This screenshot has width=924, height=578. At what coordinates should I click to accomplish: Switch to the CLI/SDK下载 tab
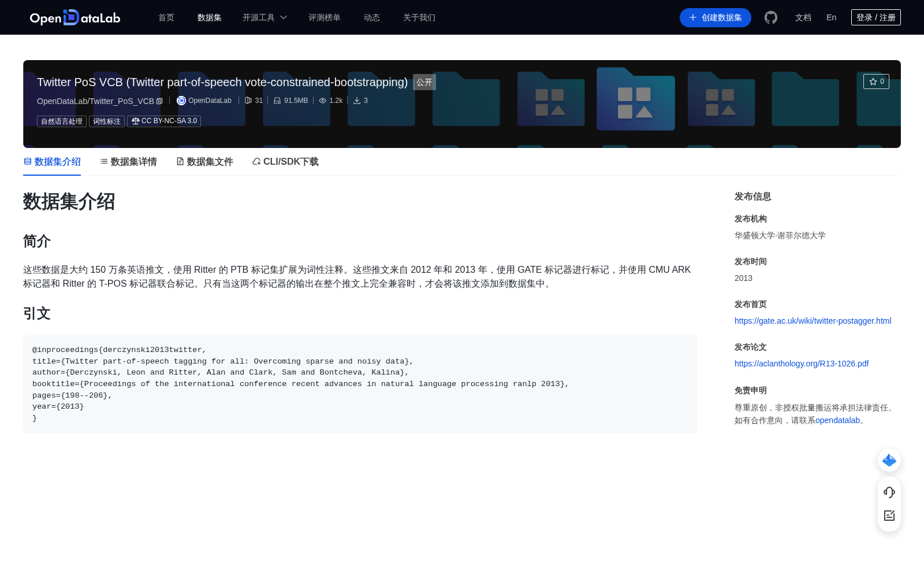click(x=285, y=162)
